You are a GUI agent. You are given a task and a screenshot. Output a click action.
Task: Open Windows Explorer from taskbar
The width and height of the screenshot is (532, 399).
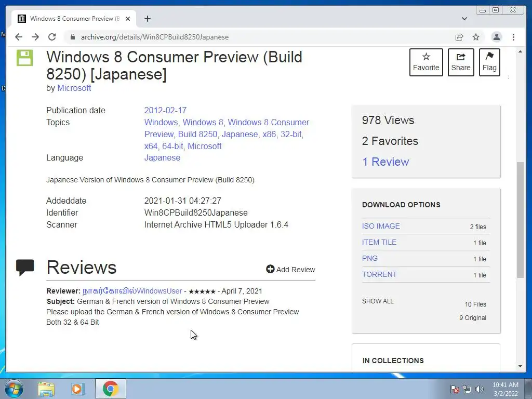pos(46,389)
